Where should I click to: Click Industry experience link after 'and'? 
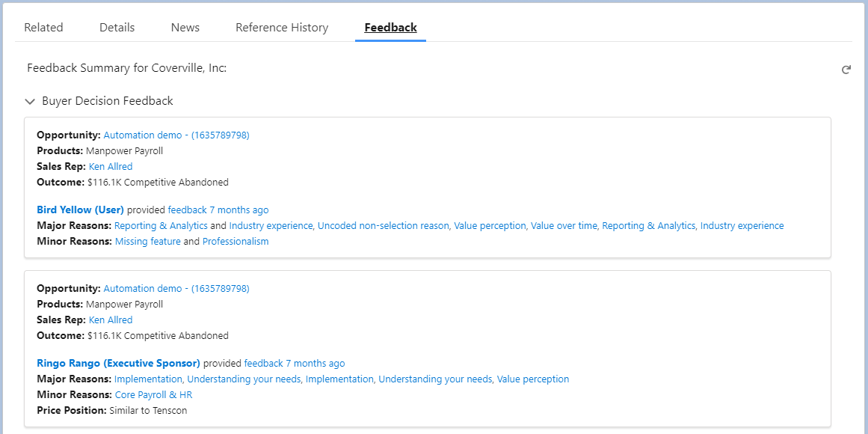271,225
